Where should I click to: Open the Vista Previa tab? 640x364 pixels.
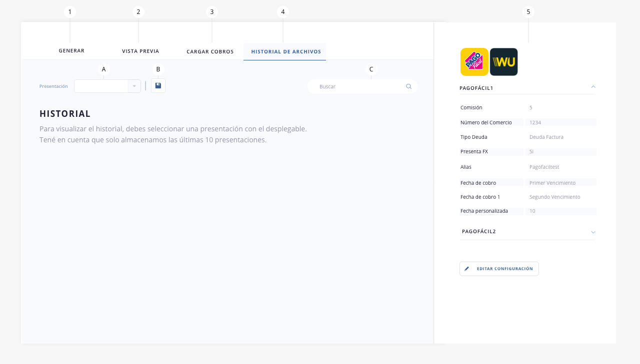coord(140,51)
